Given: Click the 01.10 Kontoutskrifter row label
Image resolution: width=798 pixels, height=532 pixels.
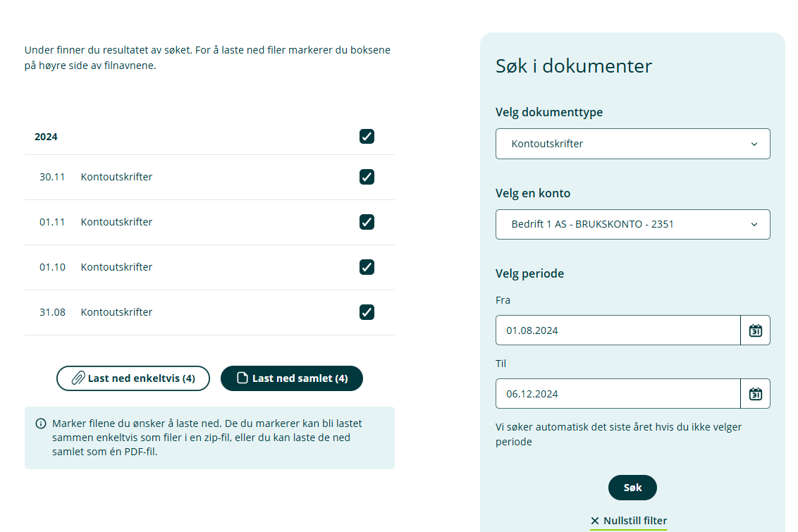Looking at the screenshot, I should 116,267.
